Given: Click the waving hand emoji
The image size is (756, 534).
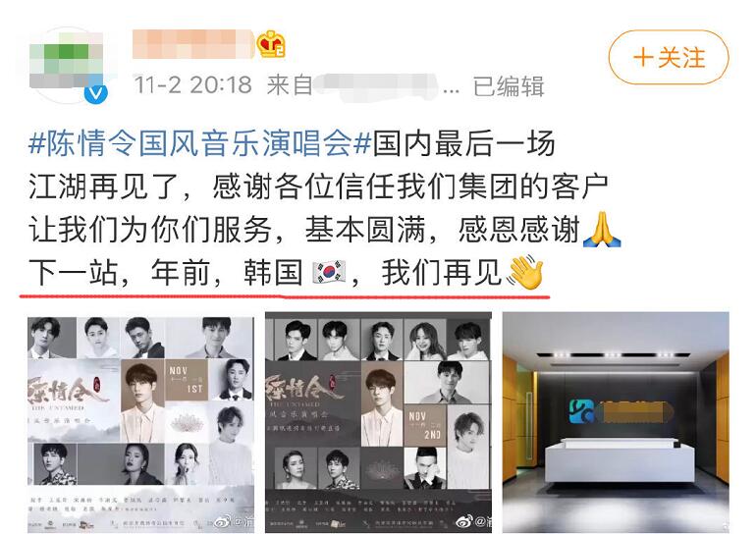Looking at the screenshot, I should click(x=525, y=272).
